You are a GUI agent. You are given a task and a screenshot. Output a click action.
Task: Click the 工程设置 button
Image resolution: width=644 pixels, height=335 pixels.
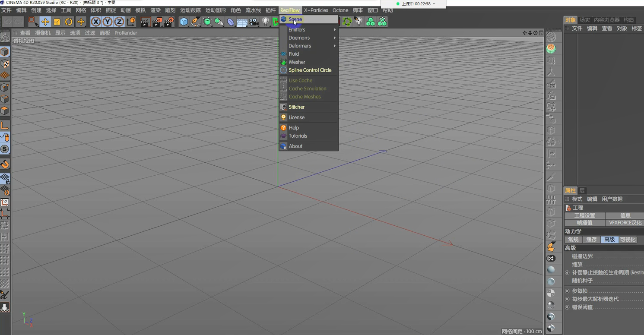pyautogui.click(x=585, y=215)
